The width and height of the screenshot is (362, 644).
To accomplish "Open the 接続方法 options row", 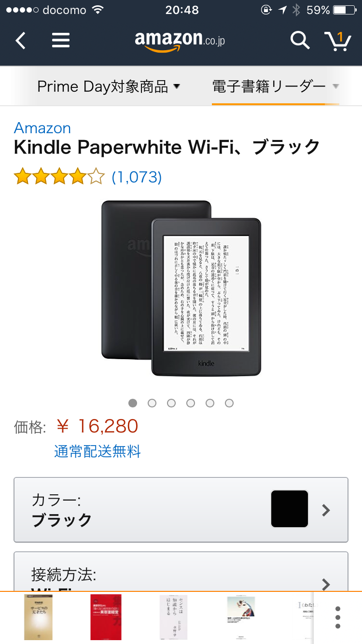I will (x=181, y=572).
